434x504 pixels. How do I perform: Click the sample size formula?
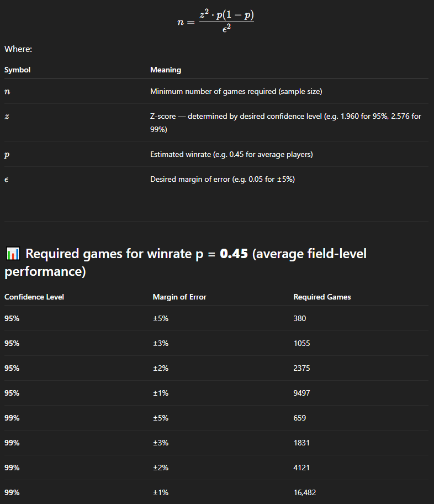(x=215, y=21)
